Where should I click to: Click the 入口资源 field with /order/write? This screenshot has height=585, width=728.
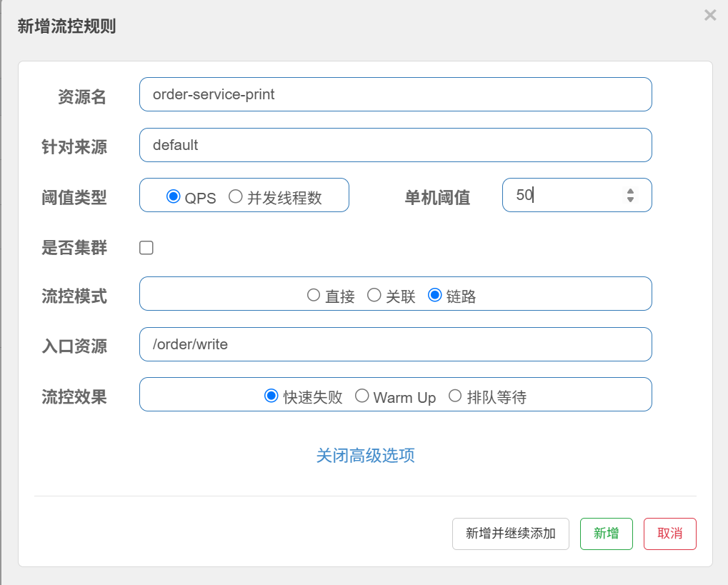pos(396,344)
